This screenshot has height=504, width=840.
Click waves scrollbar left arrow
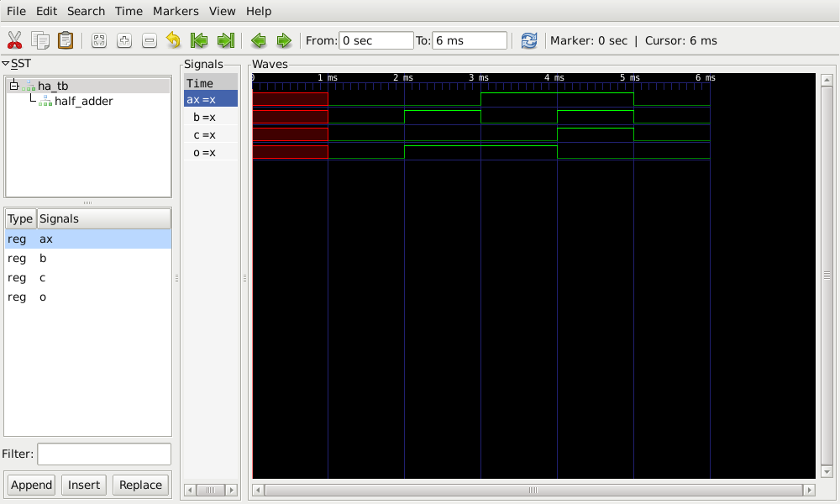click(x=258, y=490)
